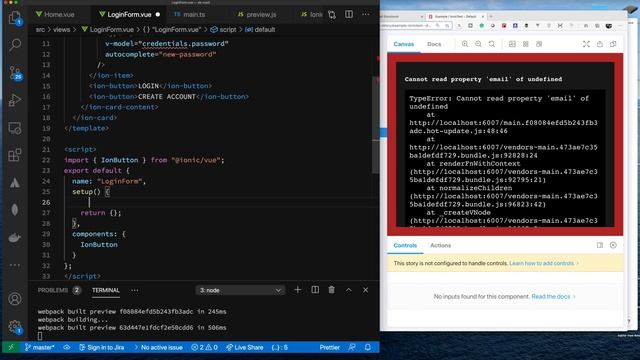The image size is (640, 360).
Task: Open the Accounts menu icon
Action: [15, 299]
